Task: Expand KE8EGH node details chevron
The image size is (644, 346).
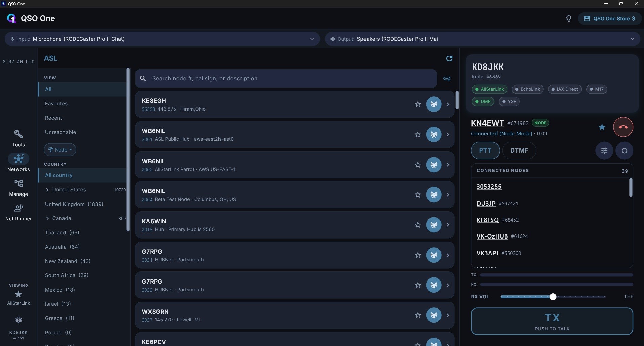Action: (x=448, y=104)
